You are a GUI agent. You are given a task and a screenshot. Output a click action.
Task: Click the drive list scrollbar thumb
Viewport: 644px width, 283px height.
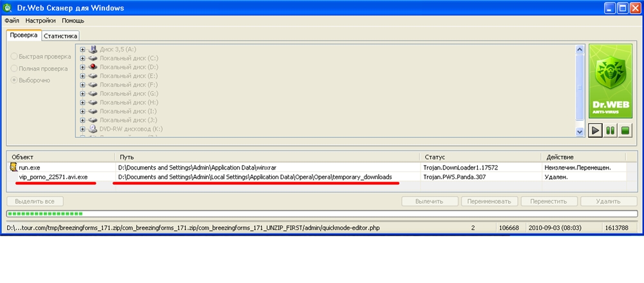(580, 87)
